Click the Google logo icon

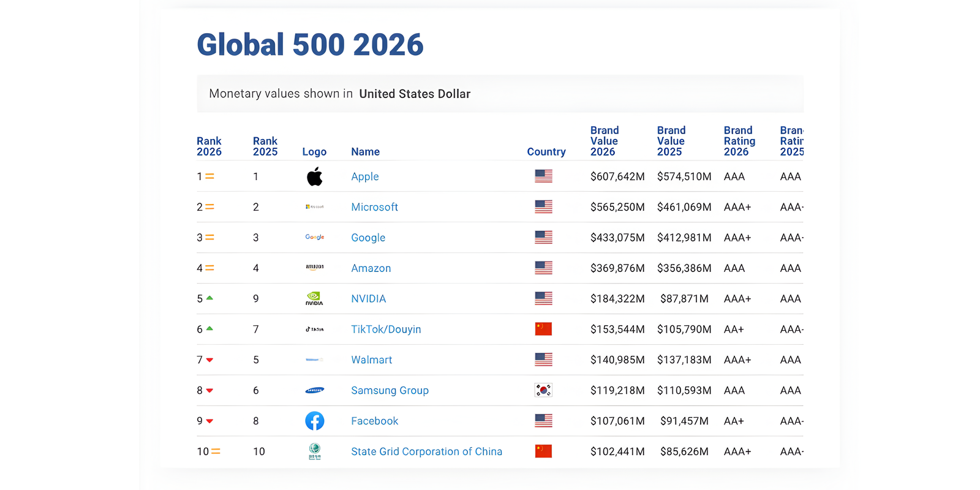click(x=315, y=237)
